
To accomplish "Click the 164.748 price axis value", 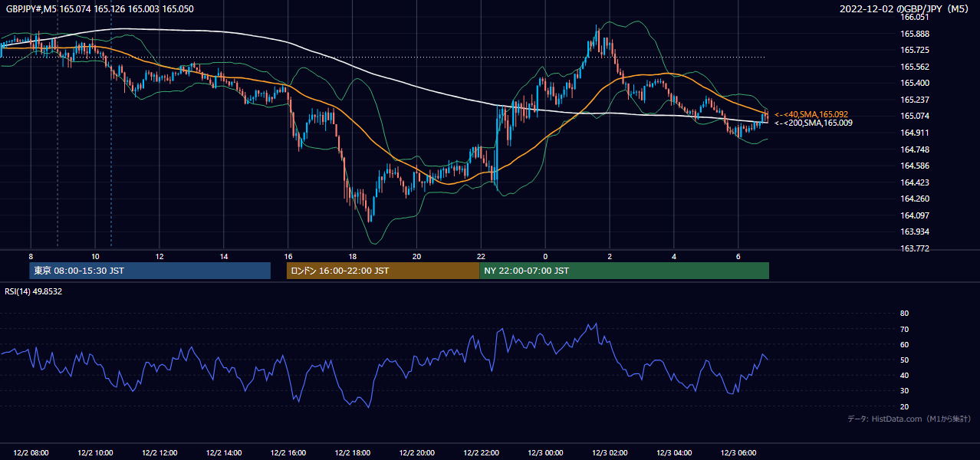I will tap(915, 149).
